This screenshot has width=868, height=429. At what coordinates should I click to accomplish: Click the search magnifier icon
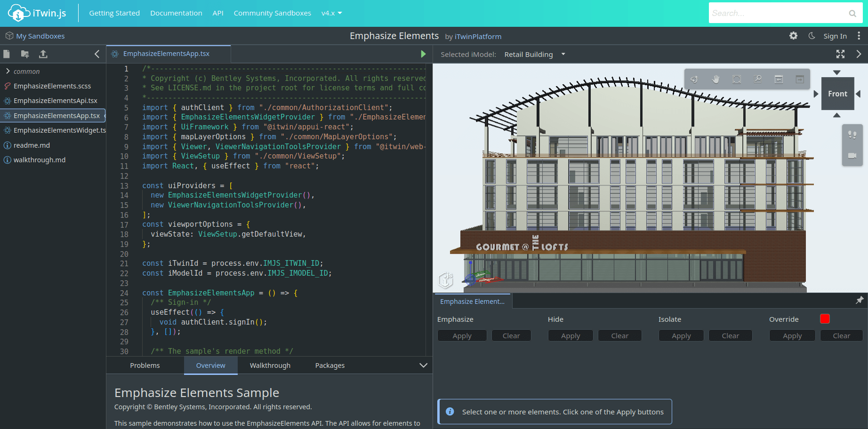(x=852, y=14)
